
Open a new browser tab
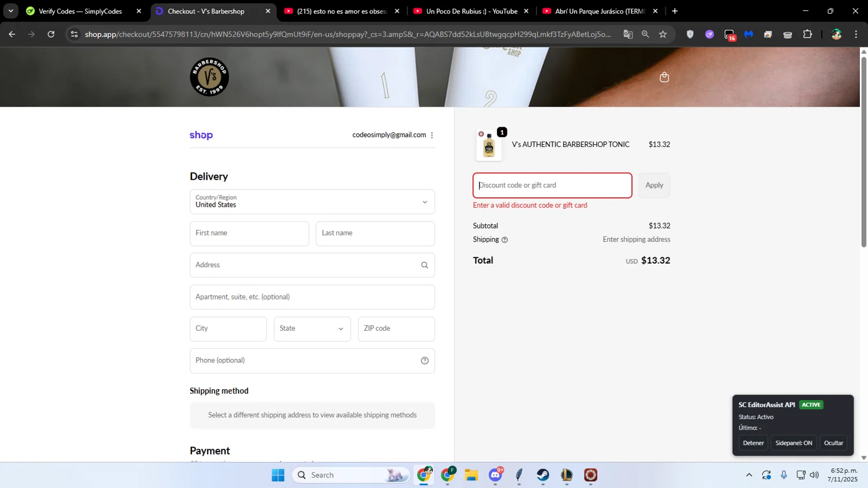click(675, 11)
